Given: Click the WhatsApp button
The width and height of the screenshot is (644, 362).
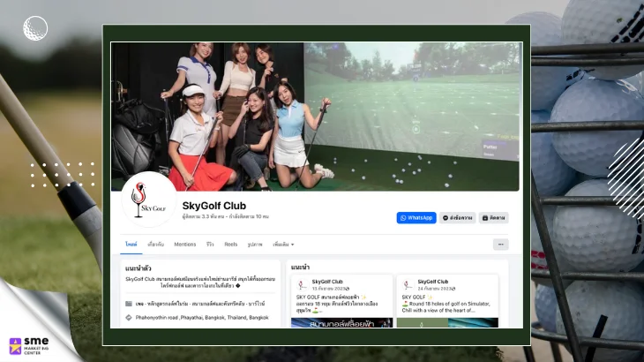Looking at the screenshot, I should [416, 217].
